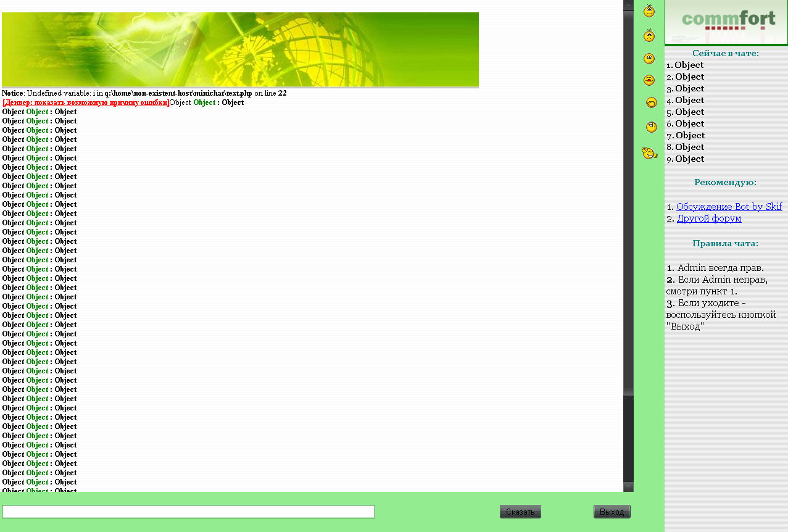The height and width of the screenshot is (532, 788).
Task: Insert the emoticon showing a raised palm
Action: click(651, 127)
